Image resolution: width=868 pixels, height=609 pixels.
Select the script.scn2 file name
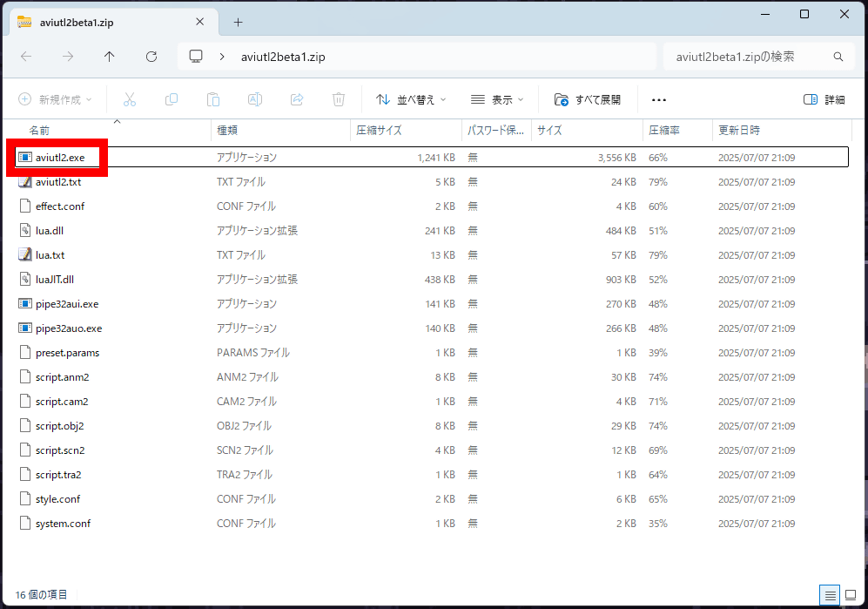click(60, 450)
